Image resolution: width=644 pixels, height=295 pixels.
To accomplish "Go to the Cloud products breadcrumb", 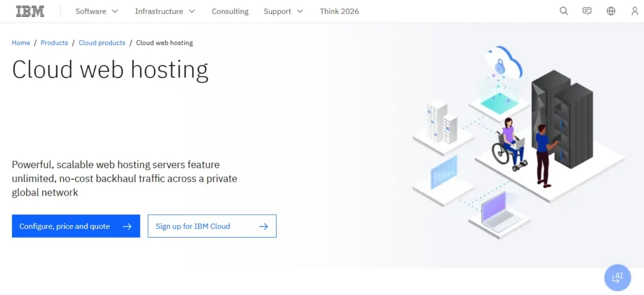I will (102, 43).
